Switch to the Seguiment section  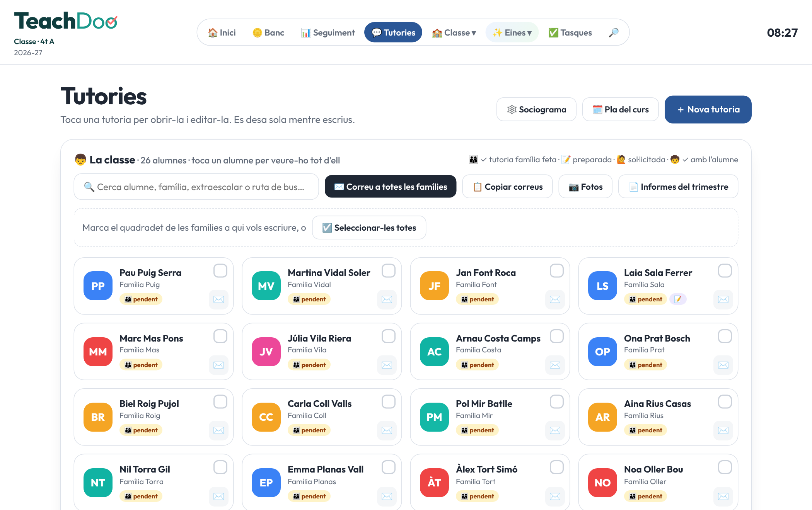[x=328, y=32]
